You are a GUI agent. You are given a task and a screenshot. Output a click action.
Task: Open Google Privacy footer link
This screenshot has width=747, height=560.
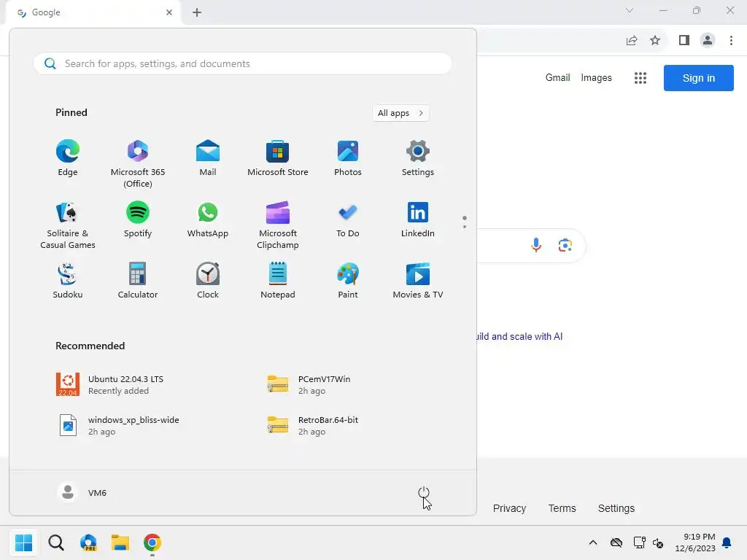[x=509, y=508]
